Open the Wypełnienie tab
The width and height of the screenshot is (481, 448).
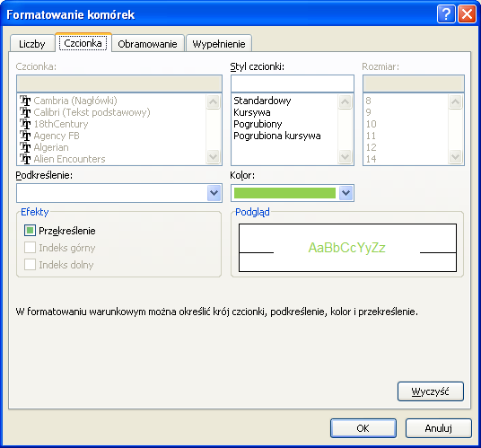[219, 44]
